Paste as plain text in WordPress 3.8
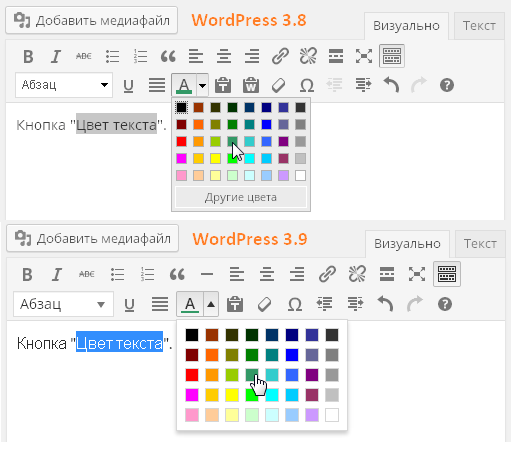This screenshot has width=511, height=450. pos(223,85)
